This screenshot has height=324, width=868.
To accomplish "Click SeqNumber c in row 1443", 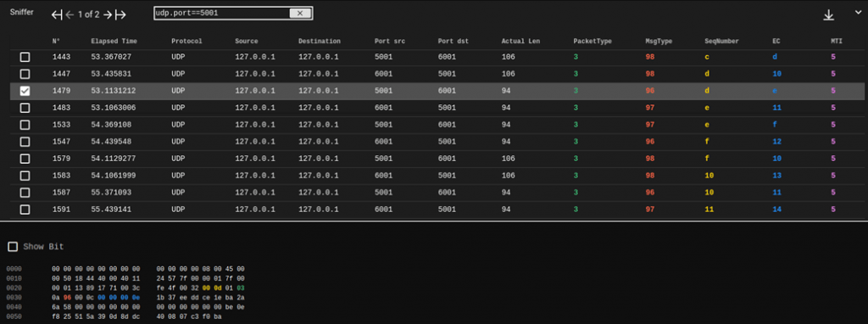I will tap(707, 57).
